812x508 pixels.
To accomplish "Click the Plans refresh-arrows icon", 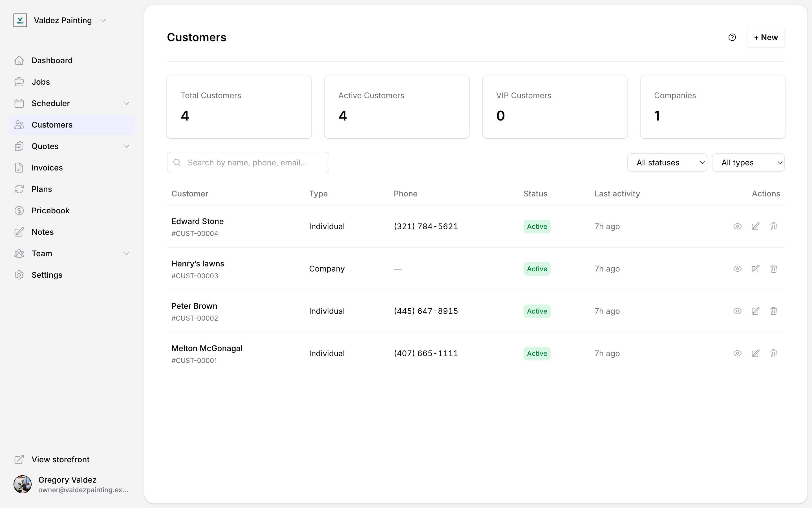I will 19,189.
